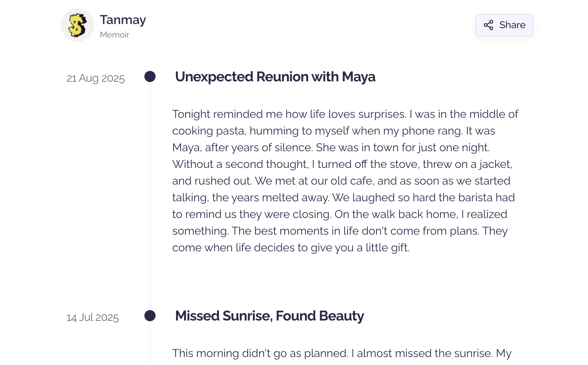
Task: Select the 14 Jul 2025 timeline dot
Action: 150,316
